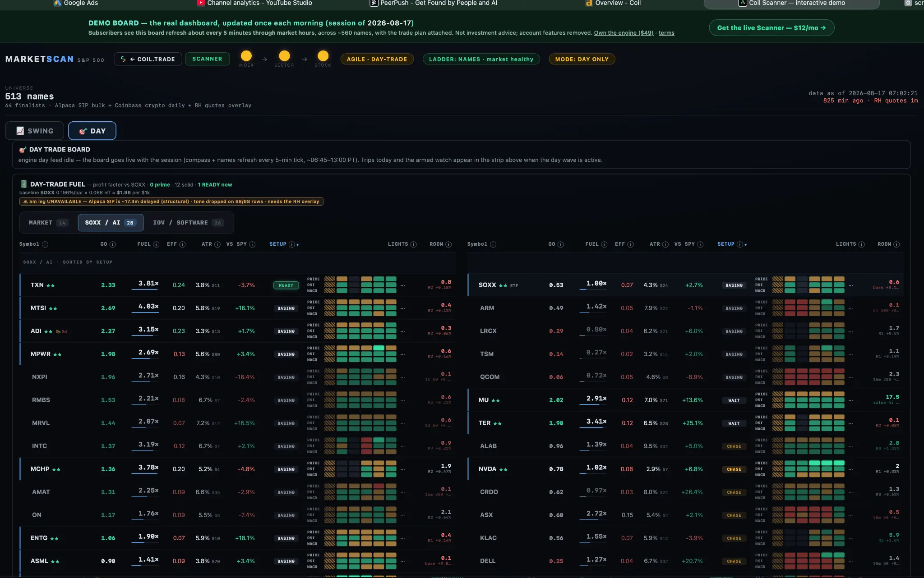This screenshot has width=924, height=578.
Task: Show FUEL column info in the TXN table
Action: point(156,244)
